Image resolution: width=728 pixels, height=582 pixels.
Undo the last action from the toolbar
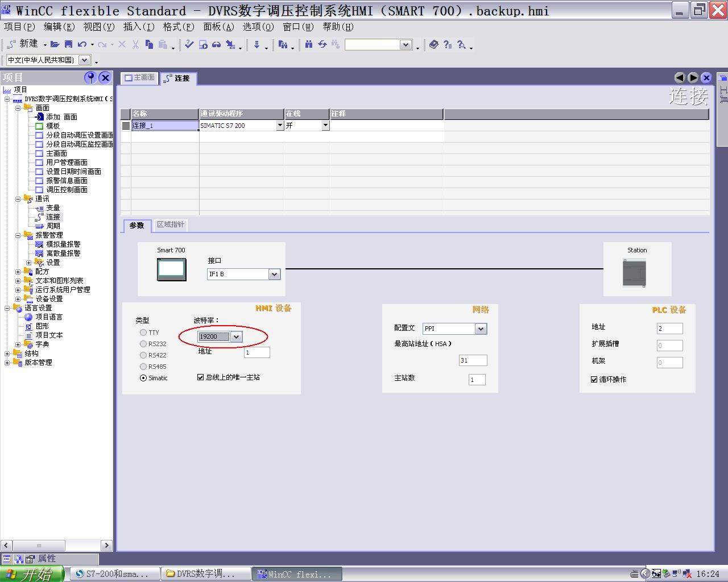pos(82,44)
